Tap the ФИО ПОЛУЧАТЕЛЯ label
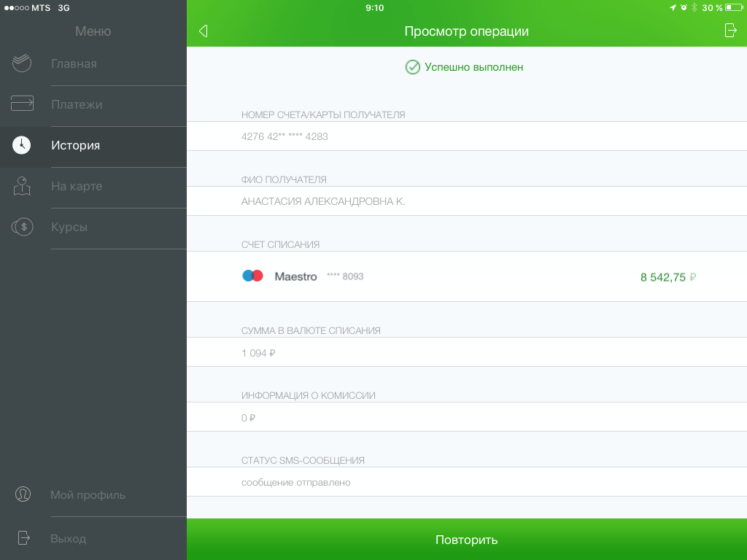747x560 pixels. point(284,179)
